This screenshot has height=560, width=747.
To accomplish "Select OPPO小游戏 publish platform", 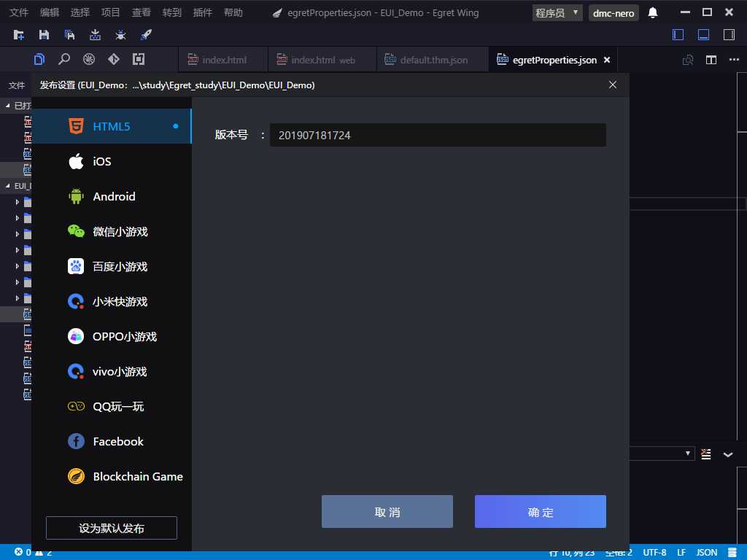I will 112,336.
